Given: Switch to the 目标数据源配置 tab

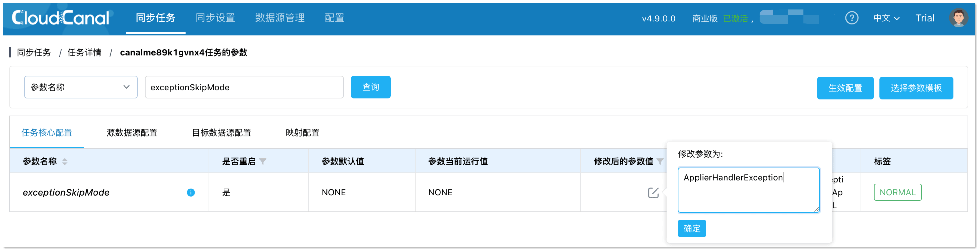Looking at the screenshot, I should tap(221, 133).
